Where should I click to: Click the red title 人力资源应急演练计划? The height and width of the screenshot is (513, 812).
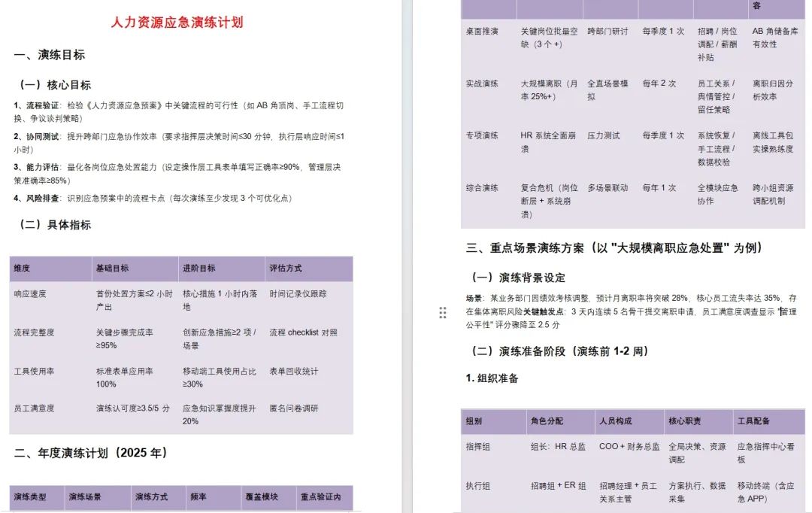pyautogui.click(x=177, y=23)
